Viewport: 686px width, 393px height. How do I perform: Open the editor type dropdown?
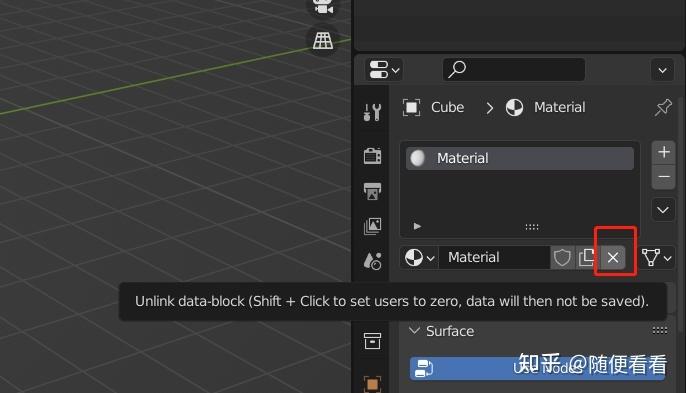tap(384, 70)
